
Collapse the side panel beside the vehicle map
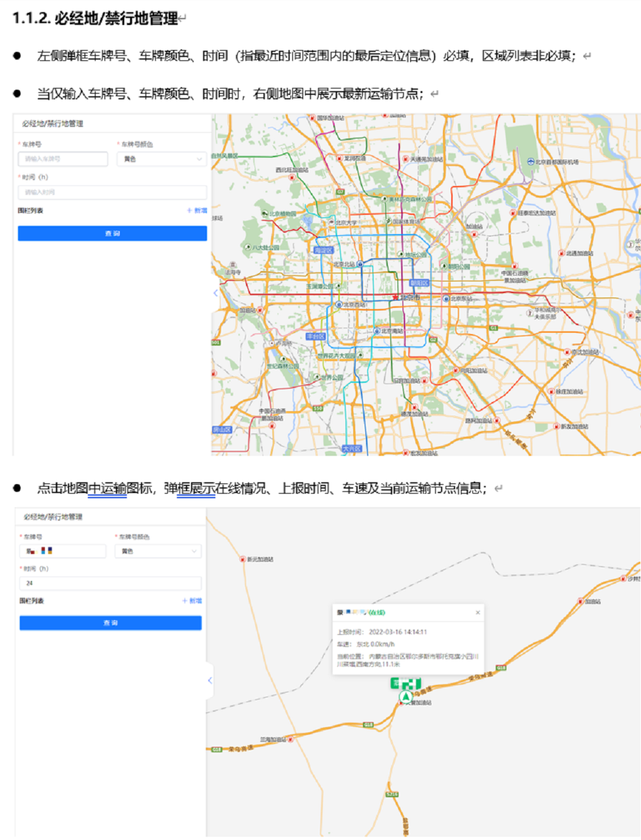210,680
